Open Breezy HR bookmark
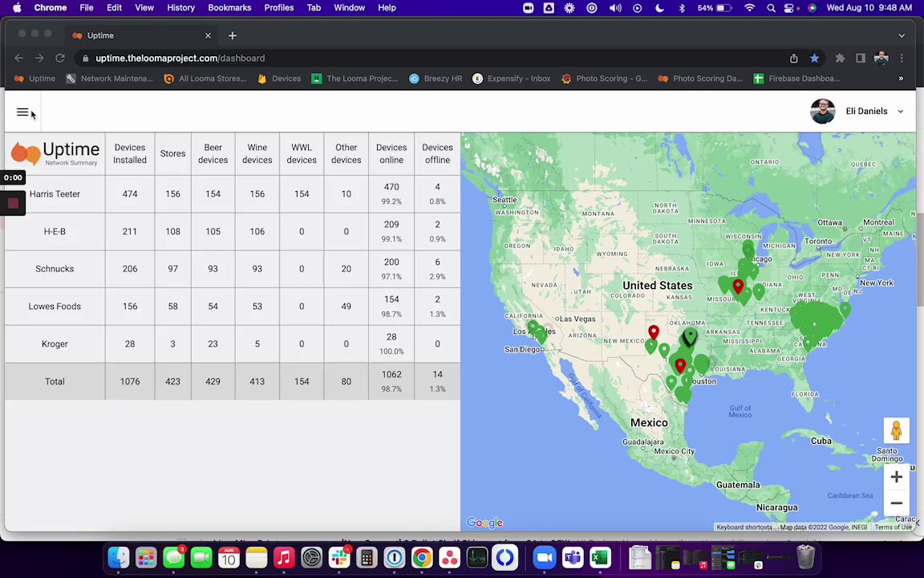 coord(436,79)
